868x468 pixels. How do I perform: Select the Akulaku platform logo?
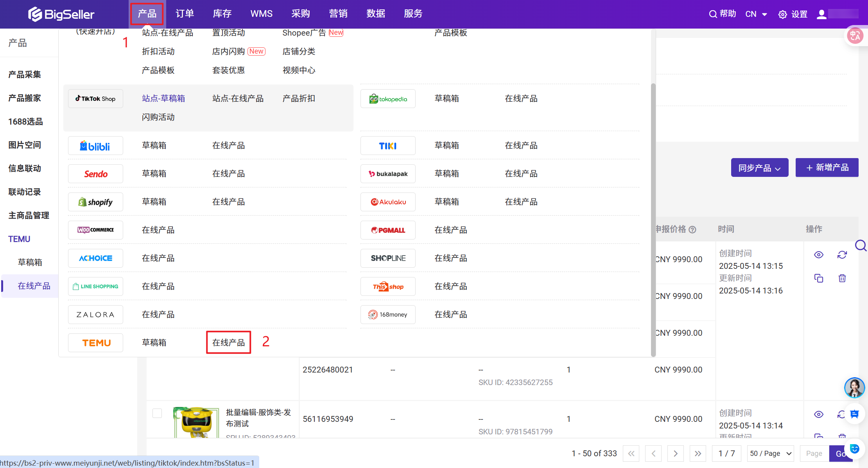point(388,202)
